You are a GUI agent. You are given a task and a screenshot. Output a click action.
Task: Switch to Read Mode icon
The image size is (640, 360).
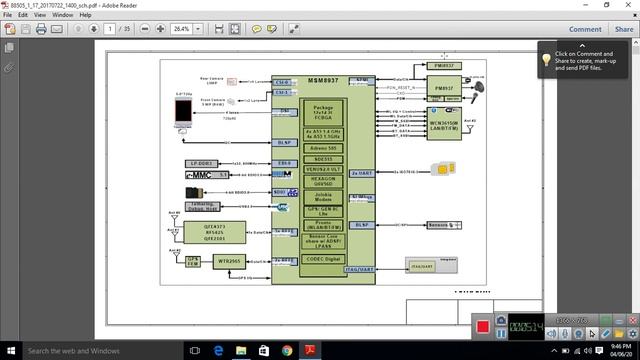tap(294, 29)
